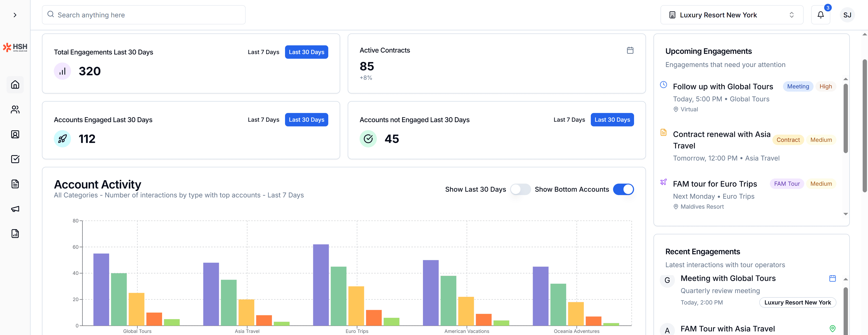
Task: Click the building icon in property selector
Action: (672, 15)
